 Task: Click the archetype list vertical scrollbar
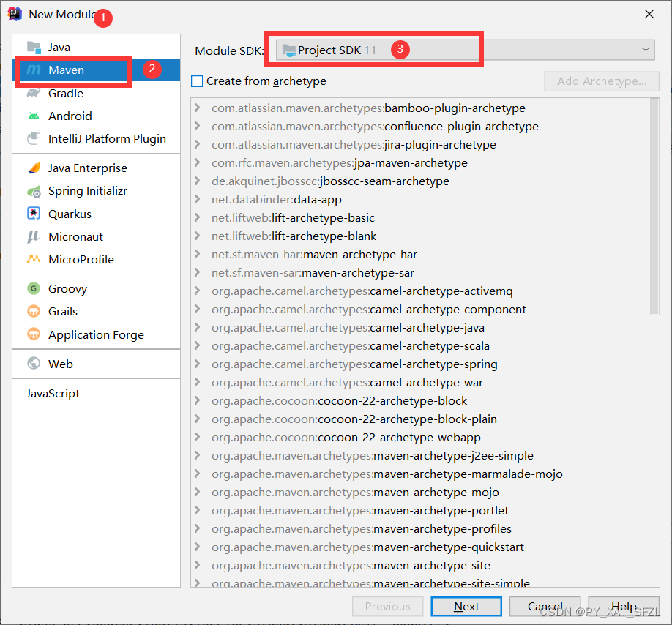[654, 206]
